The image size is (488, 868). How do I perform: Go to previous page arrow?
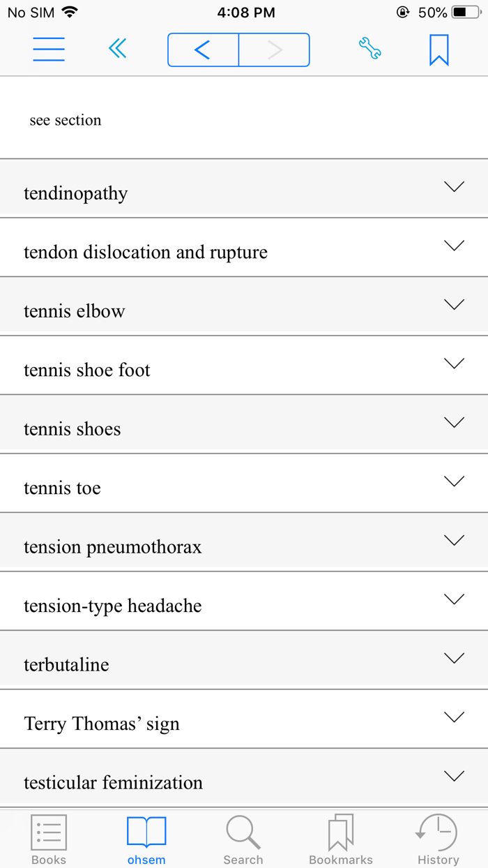pyautogui.click(x=203, y=50)
